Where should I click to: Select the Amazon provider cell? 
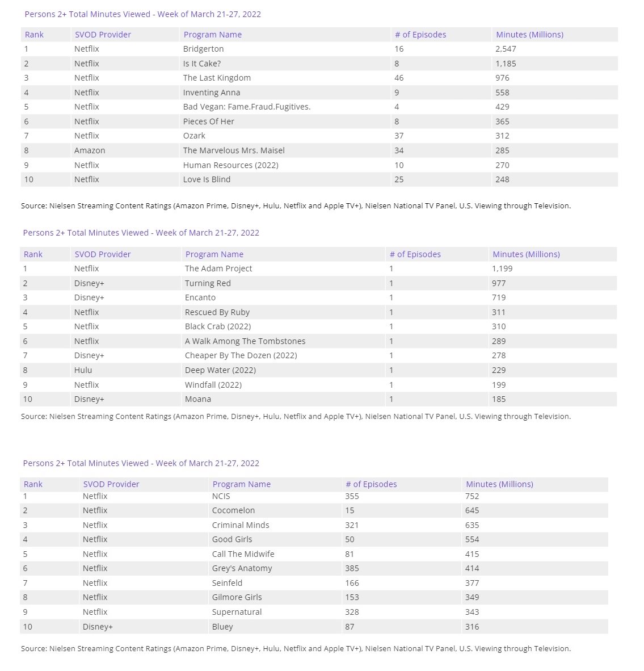[x=90, y=150]
